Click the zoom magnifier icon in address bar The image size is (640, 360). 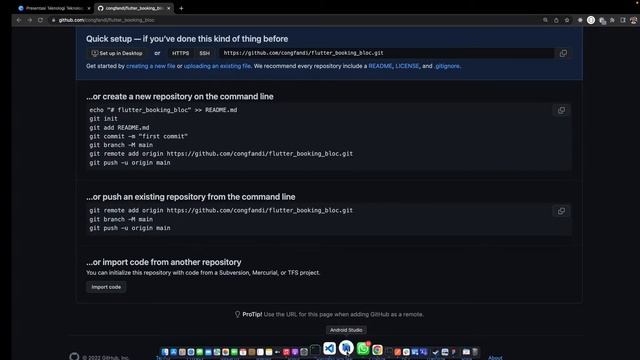545,20
